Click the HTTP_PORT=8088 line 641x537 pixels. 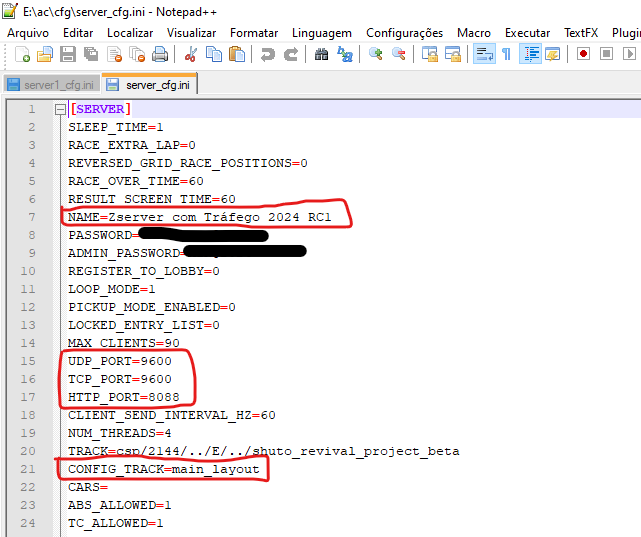coord(124,397)
